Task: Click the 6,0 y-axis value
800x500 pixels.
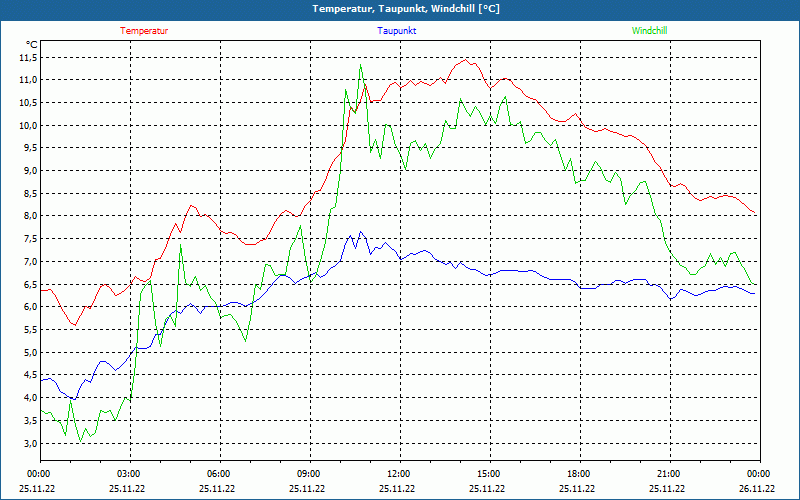Action: [30, 307]
